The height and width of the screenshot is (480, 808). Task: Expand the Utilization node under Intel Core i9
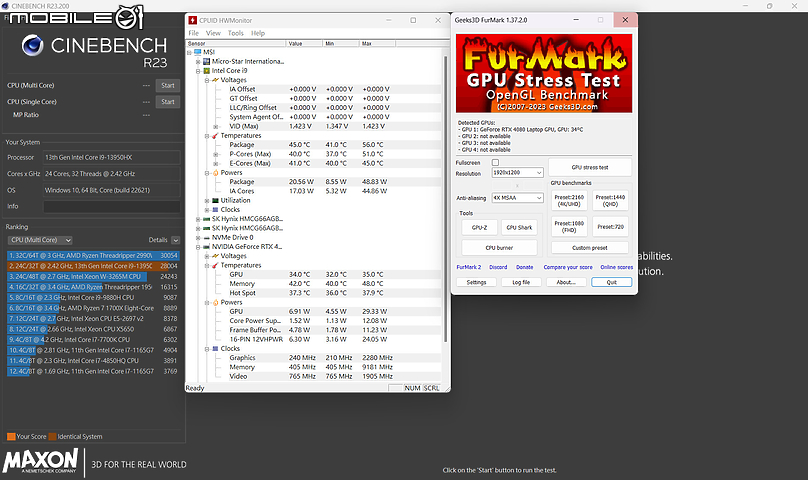(x=207, y=201)
